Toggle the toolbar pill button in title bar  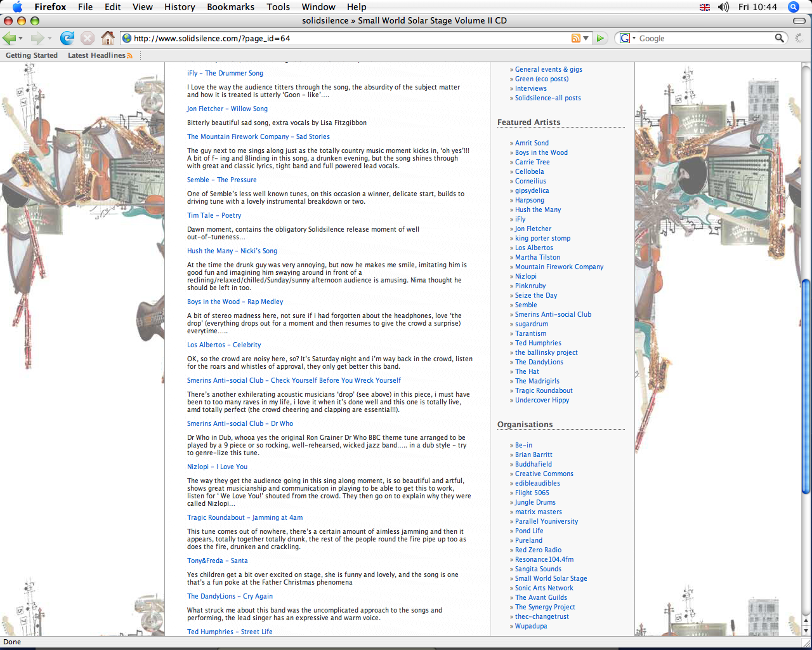click(799, 21)
